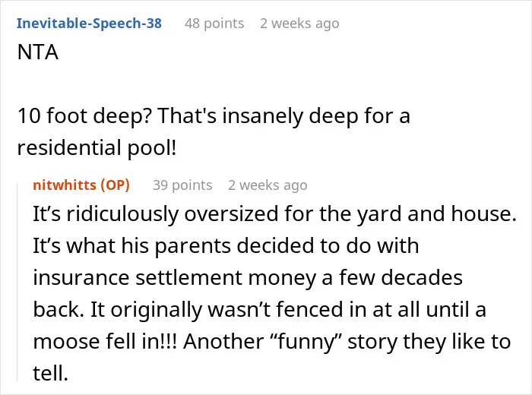This screenshot has width=532, height=395.
Task: Click the 'ridiculously oversized' sentence line
Action: tap(274, 214)
